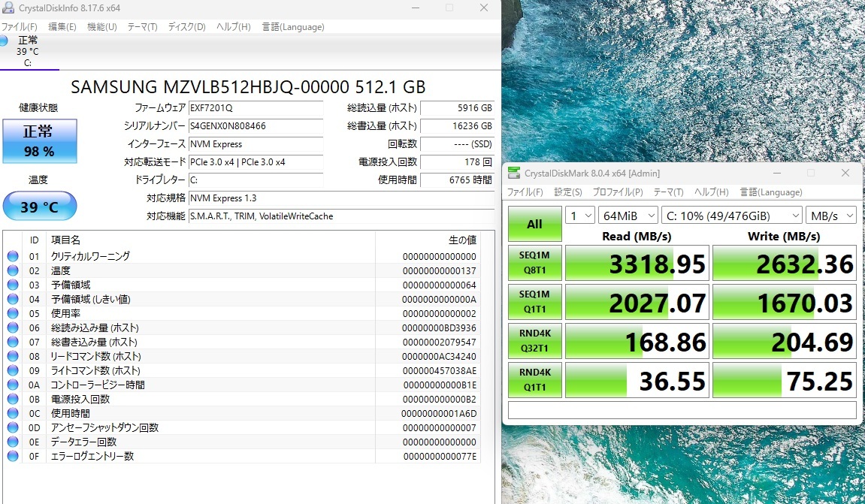Open ファイル(F) menu in CrystalDiskMark

tap(525, 192)
